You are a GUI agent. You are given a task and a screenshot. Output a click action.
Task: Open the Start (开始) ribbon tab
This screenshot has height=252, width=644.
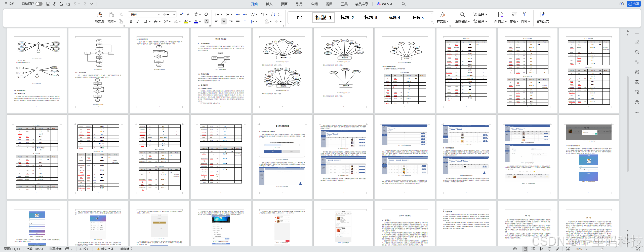coord(254,4)
